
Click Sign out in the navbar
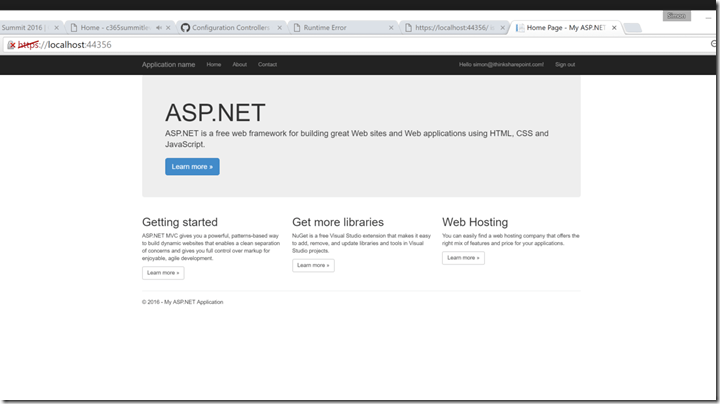[x=565, y=65]
